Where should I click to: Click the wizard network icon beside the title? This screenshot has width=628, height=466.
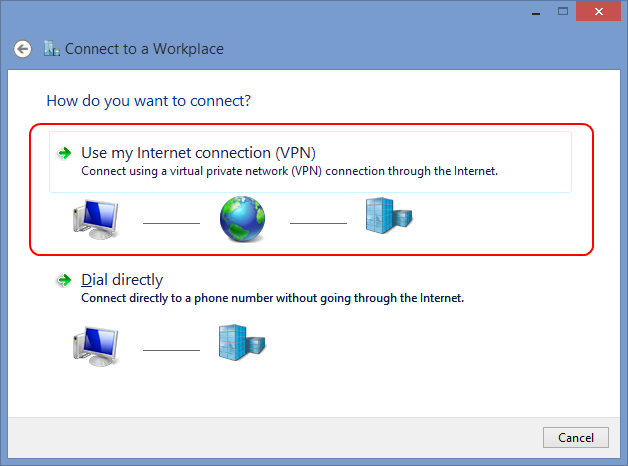tap(52, 48)
